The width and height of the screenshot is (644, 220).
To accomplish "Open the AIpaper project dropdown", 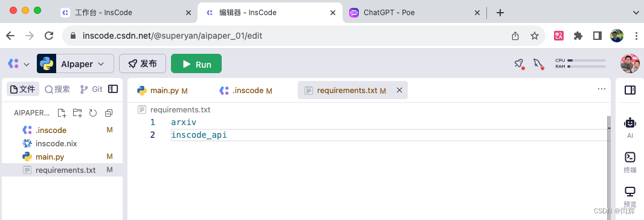I will click(76, 63).
